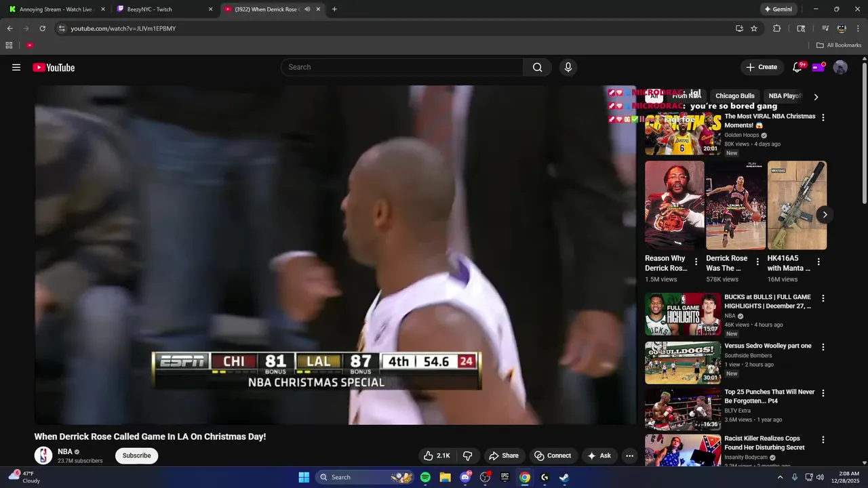The image size is (868, 488).
Task: Go to the YouTube home logo
Action: [x=54, y=67]
